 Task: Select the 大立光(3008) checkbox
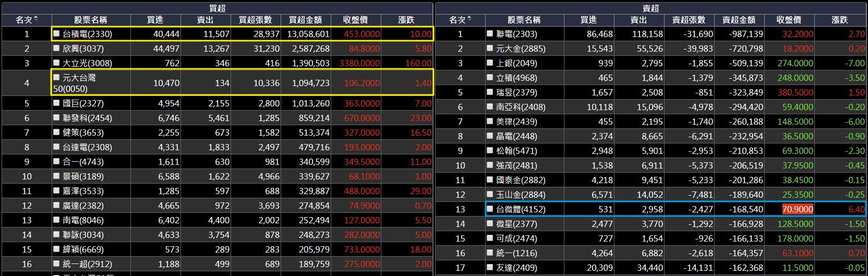coord(56,63)
